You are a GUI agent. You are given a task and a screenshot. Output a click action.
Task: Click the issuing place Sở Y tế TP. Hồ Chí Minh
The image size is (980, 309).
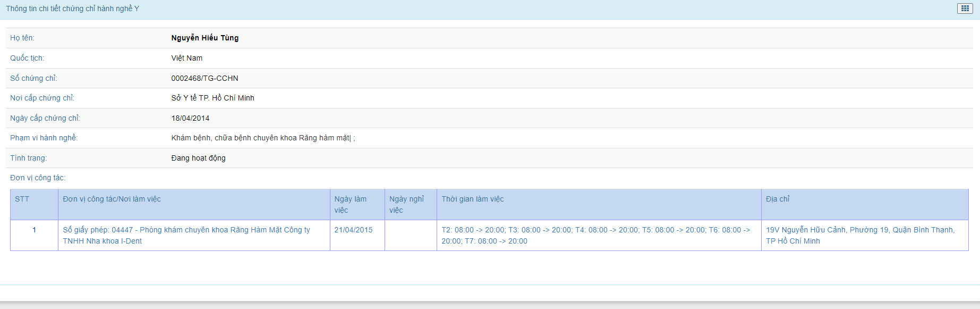(212, 98)
